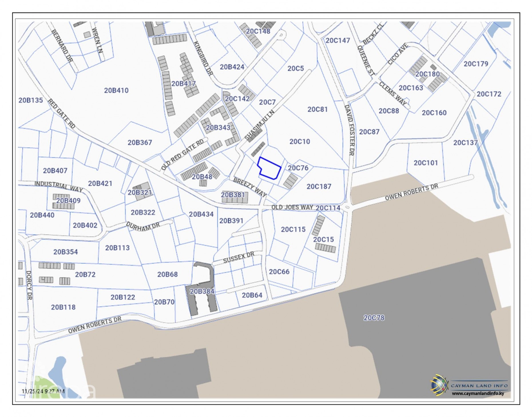Viewport: 532px width, 417px height.
Task: Click the Cayman Land Info globe logo
Action: pos(439,385)
